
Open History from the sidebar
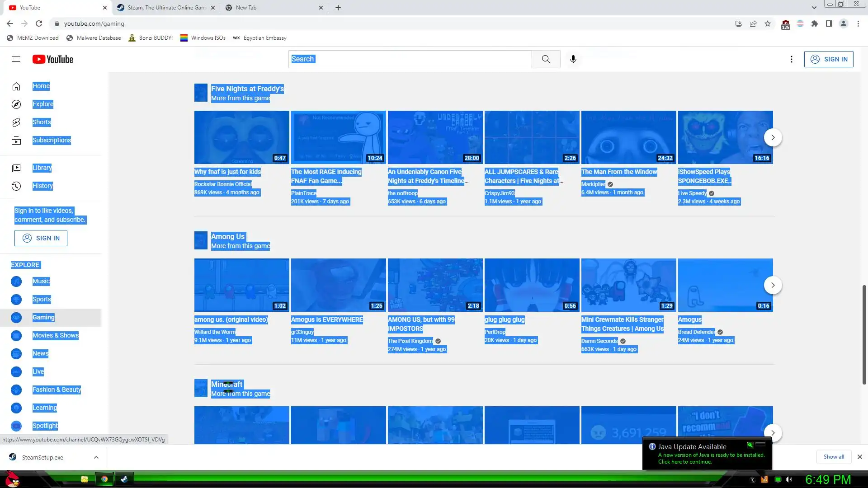coord(42,186)
